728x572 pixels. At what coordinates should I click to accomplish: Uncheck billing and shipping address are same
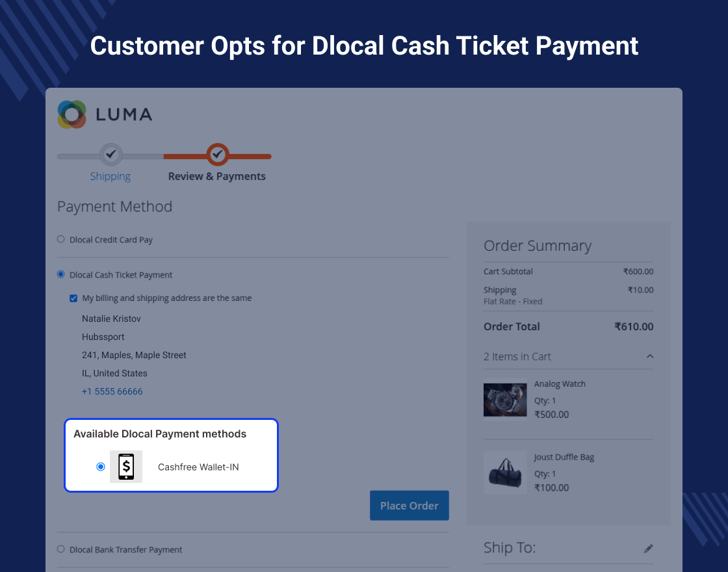tap(73, 298)
